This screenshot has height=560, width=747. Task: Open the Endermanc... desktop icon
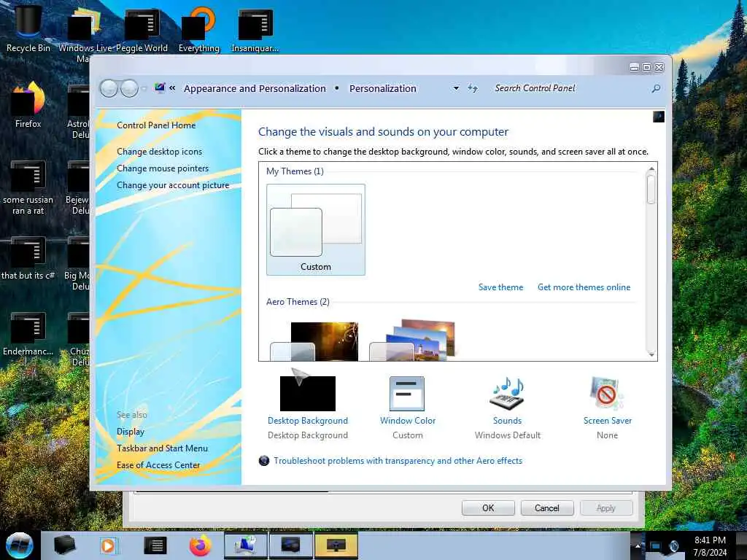tap(28, 334)
